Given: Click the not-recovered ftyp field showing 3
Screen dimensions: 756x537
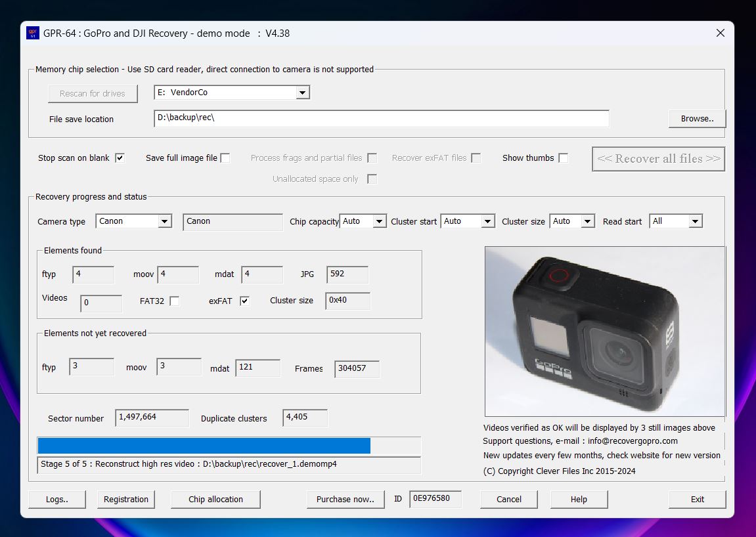Looking at the screenshot, I should click(91, 366).
